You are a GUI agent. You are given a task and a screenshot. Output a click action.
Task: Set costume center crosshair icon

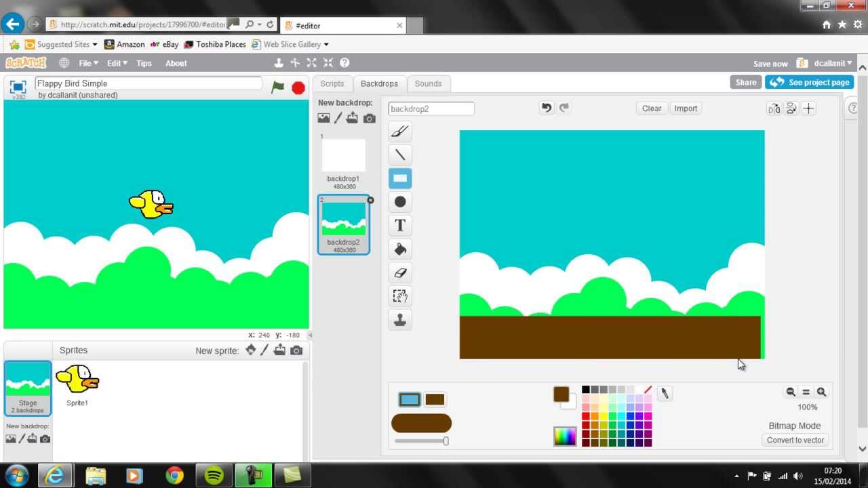[x=808, y=108]
